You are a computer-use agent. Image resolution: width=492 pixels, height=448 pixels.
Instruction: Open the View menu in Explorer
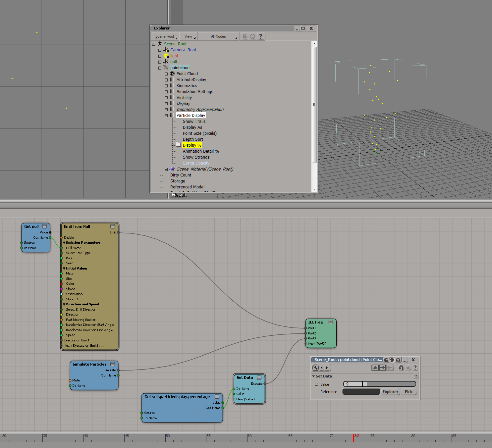[190, 36]
